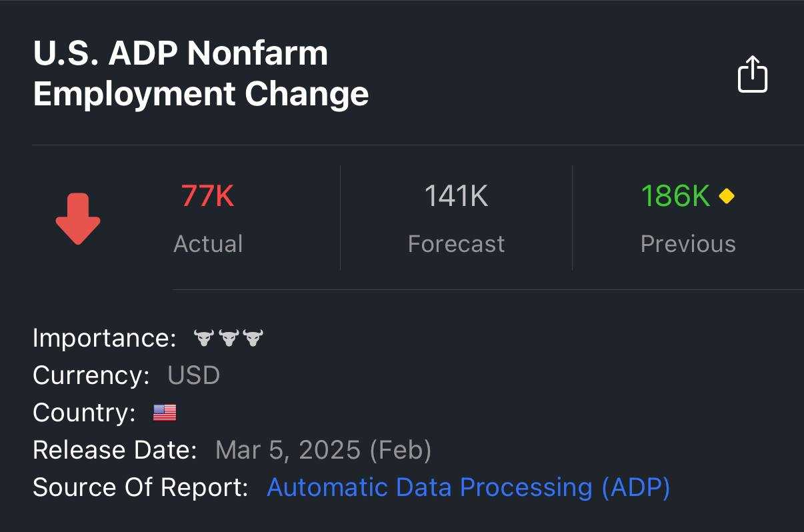Click the 186K previous value

click(675, 196)
